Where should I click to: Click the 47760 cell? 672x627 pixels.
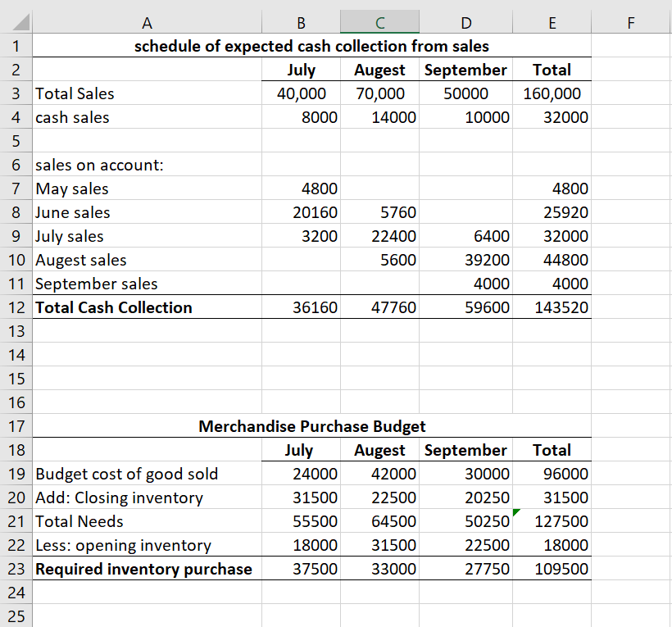tap(379, 307)
